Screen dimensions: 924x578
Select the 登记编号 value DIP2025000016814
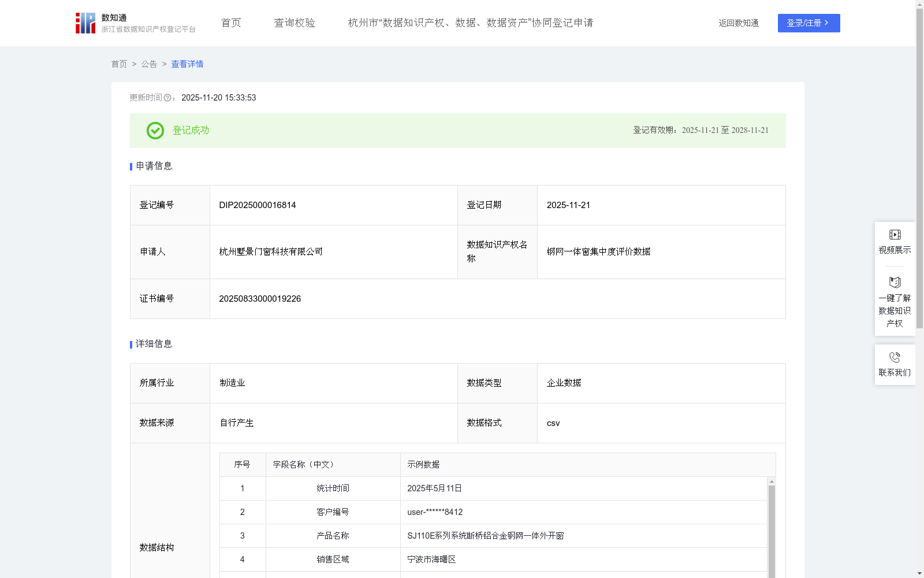pyautogui.click(x=256, y=205)
